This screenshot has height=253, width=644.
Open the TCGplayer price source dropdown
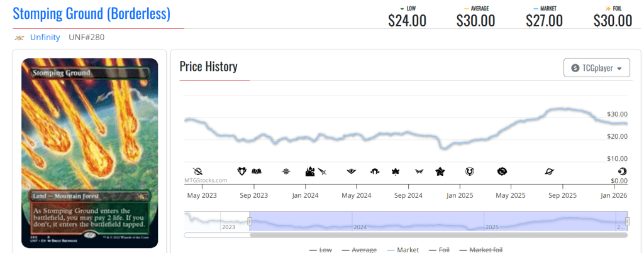pos(596,68)
